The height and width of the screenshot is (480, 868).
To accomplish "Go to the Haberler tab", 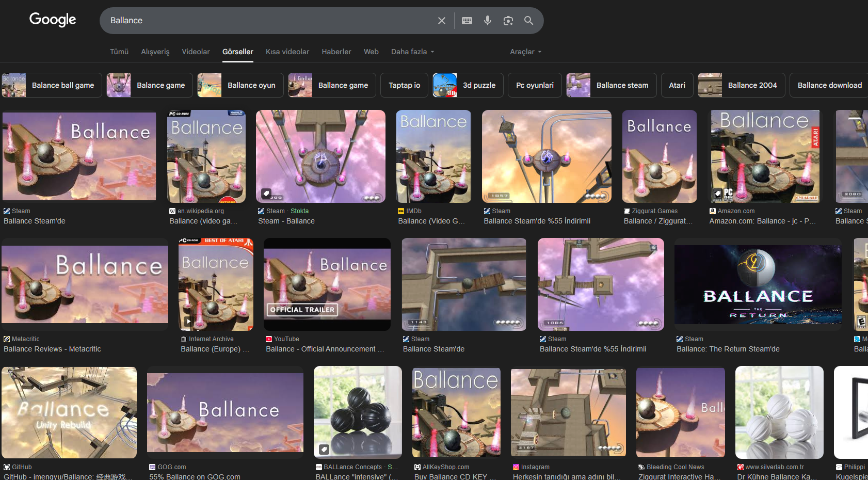I will click(336, 52).
